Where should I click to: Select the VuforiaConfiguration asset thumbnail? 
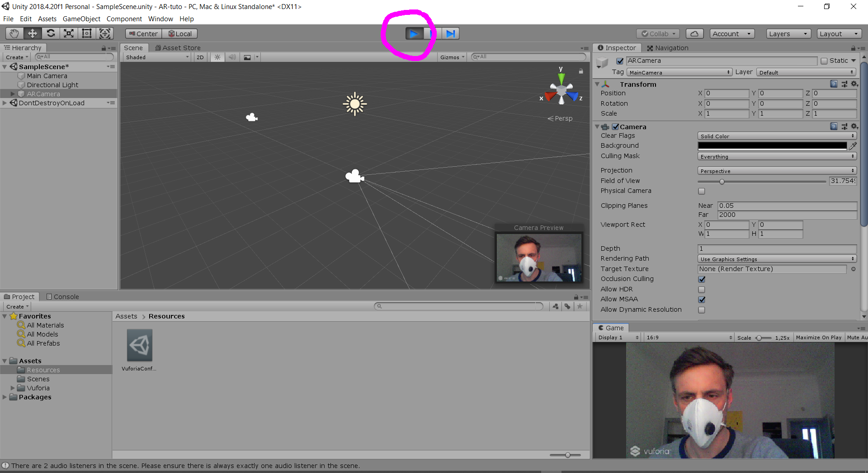click(x=139, y=345)
